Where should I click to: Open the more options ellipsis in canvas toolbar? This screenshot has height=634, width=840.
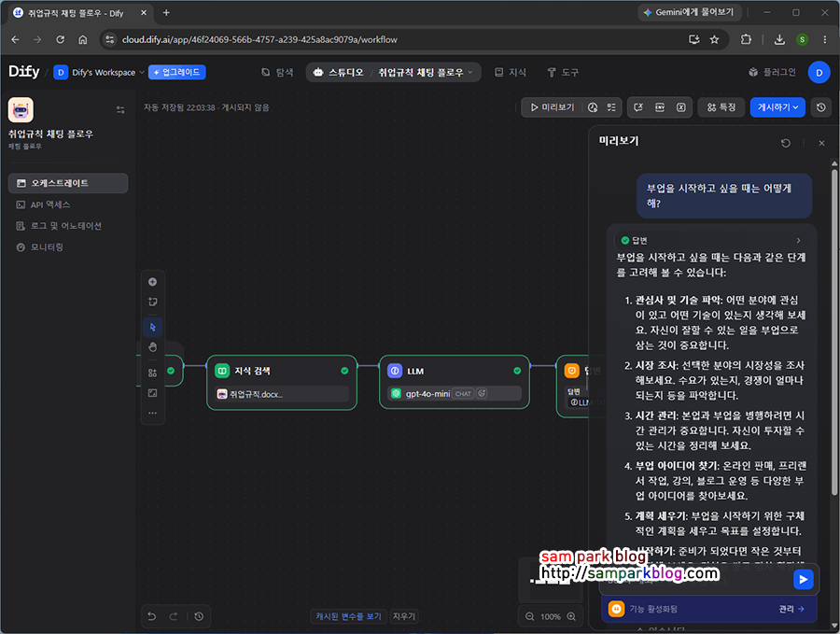coord(153,414)
